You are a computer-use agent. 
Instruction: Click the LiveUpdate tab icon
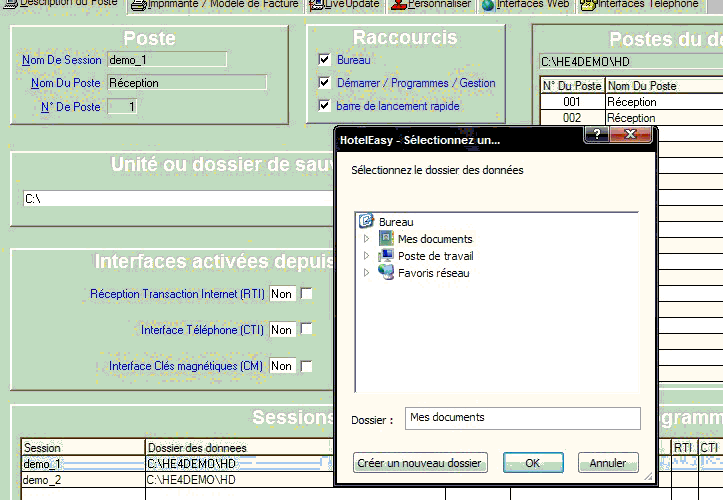coord(316,5)
